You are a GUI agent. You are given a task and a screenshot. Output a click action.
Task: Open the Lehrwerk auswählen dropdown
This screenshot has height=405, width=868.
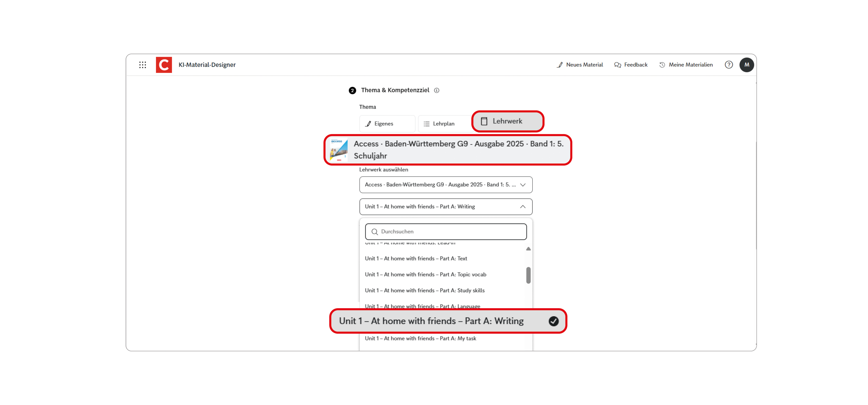coord(445,185)
